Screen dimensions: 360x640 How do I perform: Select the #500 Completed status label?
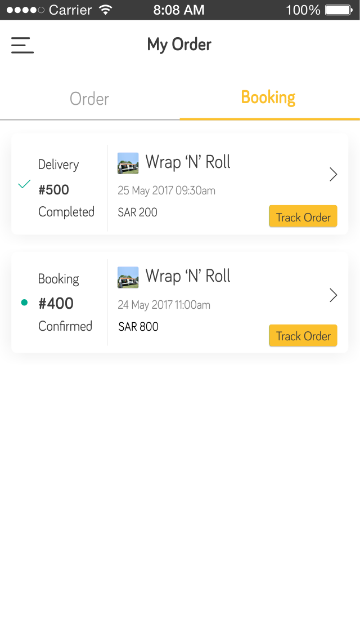tap(67, 212)
